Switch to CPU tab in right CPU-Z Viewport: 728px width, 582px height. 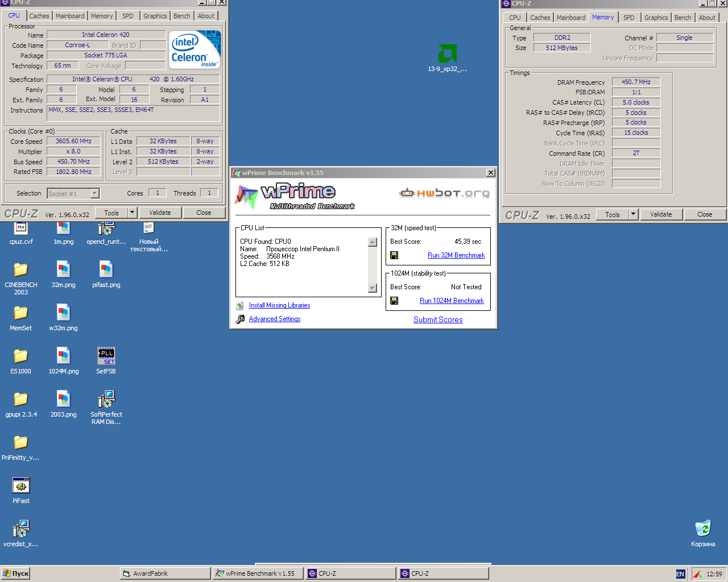click(x=515, y=18)
